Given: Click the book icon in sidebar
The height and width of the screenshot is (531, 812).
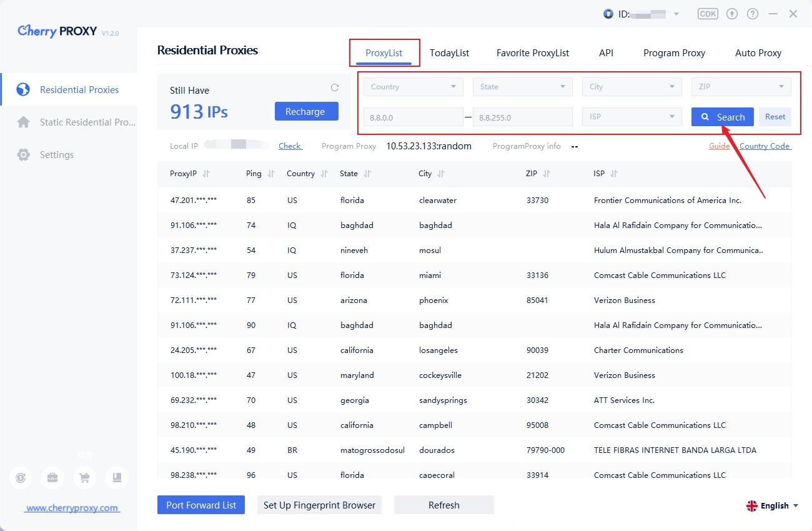Looking at the screenshot, I should (x=117, y=478).
